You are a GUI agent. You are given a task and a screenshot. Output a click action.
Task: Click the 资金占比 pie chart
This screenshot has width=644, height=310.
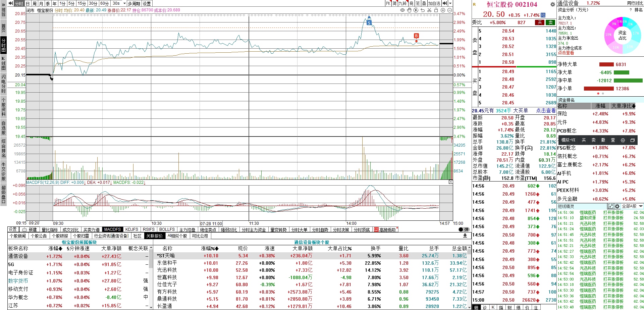[x=622, y=36]
